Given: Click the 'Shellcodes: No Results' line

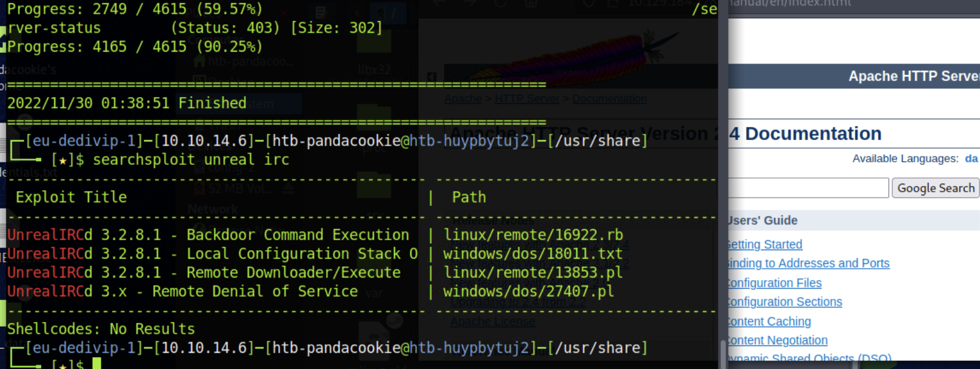Looking at the screenshot, I should (101, 329).
